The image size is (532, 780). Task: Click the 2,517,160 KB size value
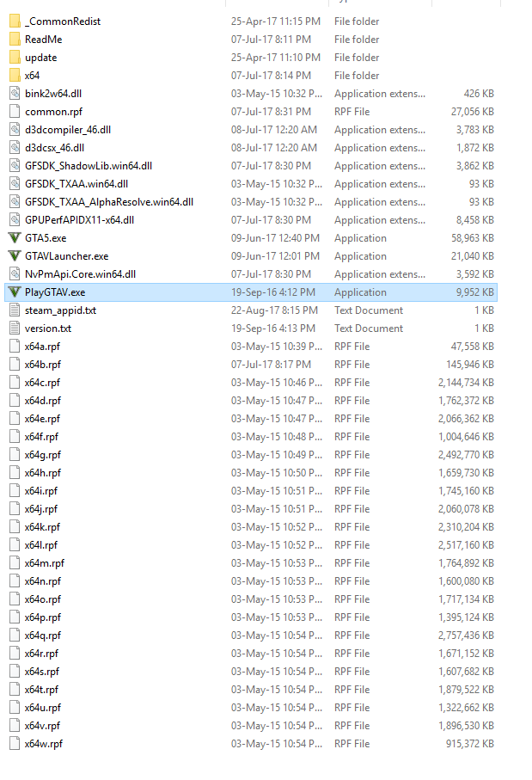(467, 545)
